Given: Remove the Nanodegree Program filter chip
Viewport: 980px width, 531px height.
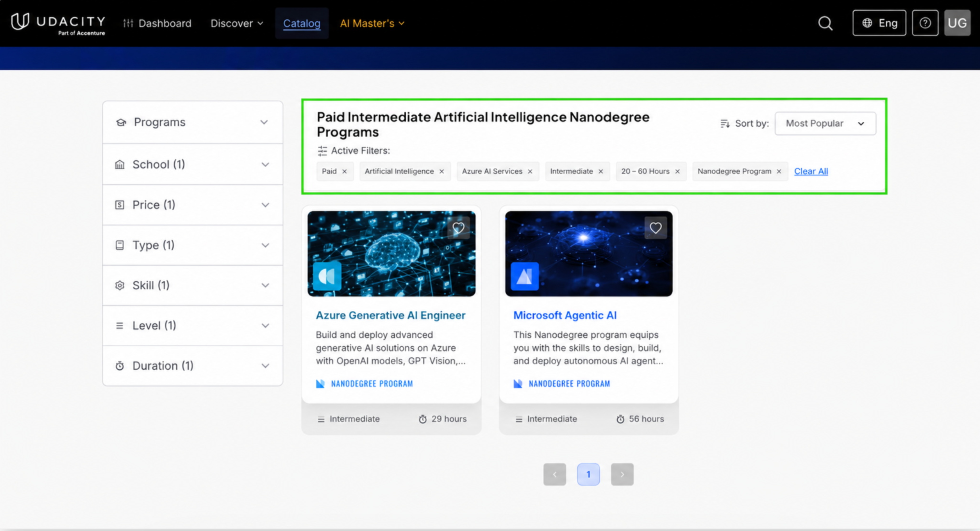Looking at the screenshot, I should (779, 171).
